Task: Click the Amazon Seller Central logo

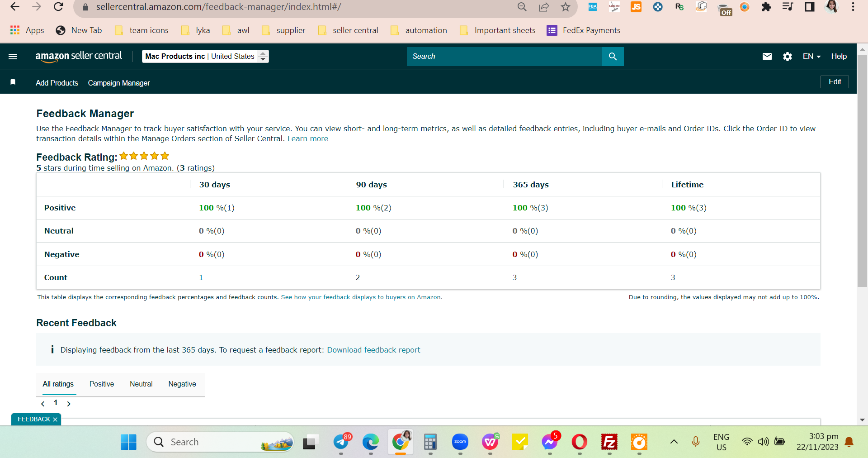Action: tap(79, 56)
